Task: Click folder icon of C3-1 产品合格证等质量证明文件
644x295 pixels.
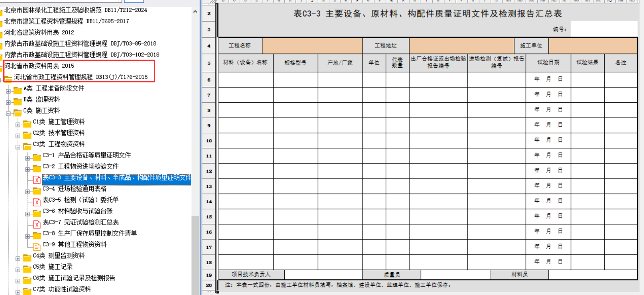Action: click(x=37, y=157)
